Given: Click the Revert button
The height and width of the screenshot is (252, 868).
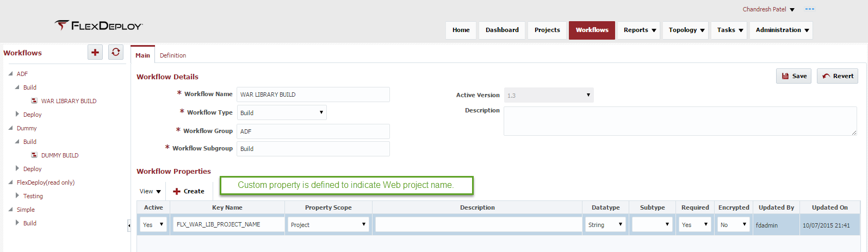Looking at the screenshot, I should click(838, 76).
